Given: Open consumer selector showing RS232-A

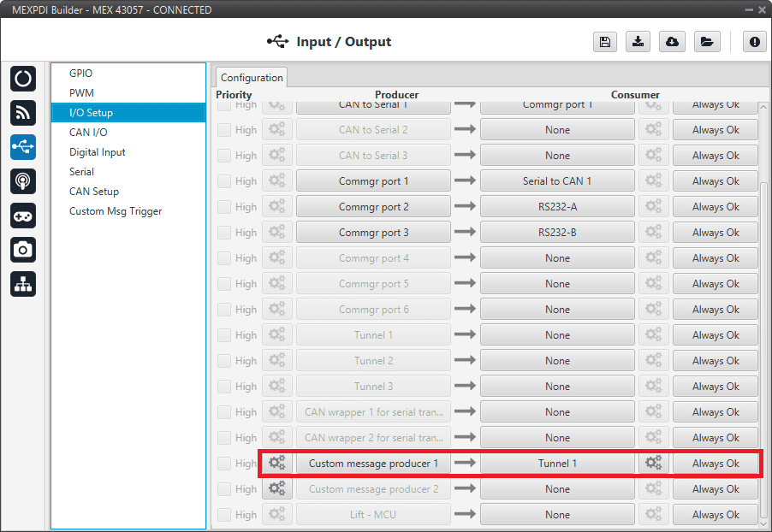Looking at the screenshot, I should tap(557, 206).
